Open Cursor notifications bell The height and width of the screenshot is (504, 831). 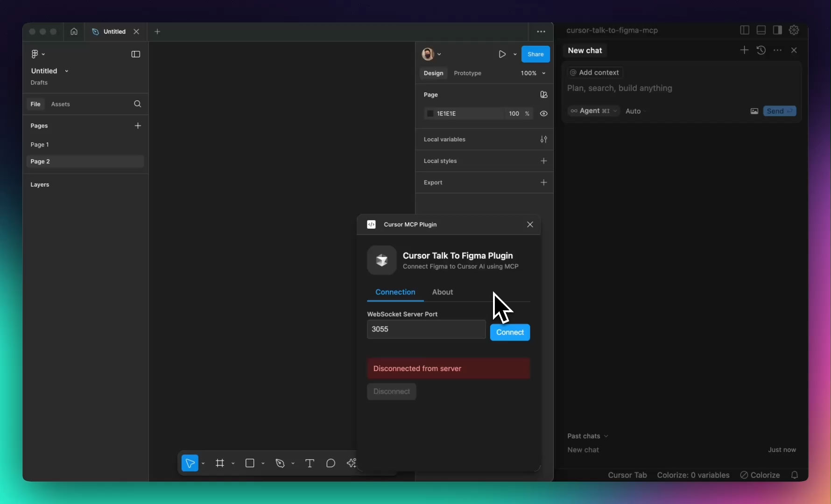(x=795, y=475)
